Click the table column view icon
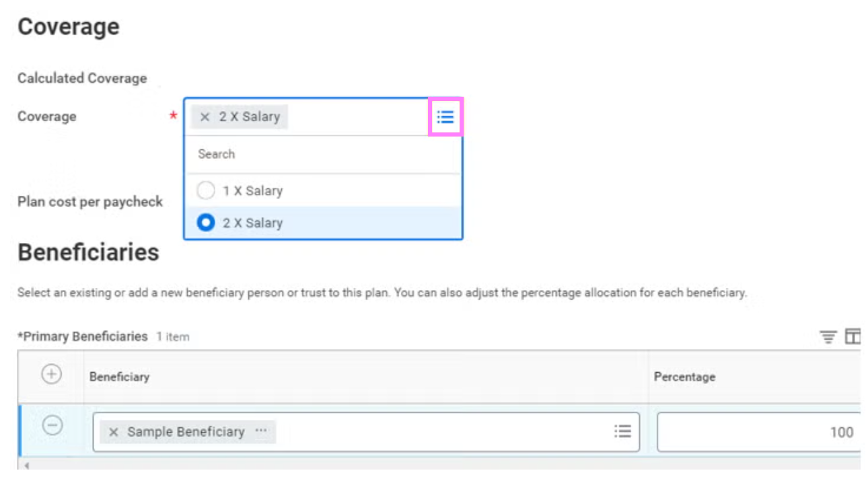The height and width of the screenshot is (481, 868). 853,336
